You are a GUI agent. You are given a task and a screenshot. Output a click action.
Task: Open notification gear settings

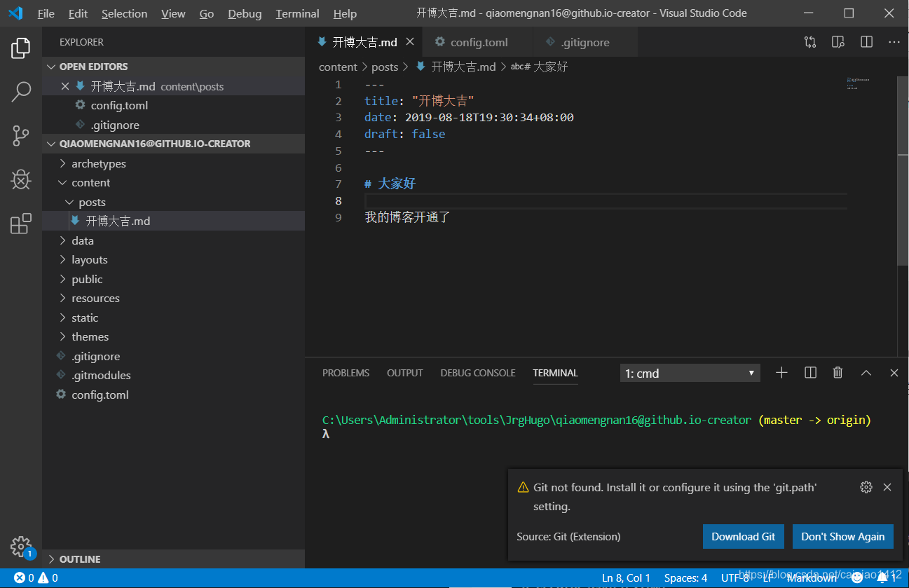(866, 487)
